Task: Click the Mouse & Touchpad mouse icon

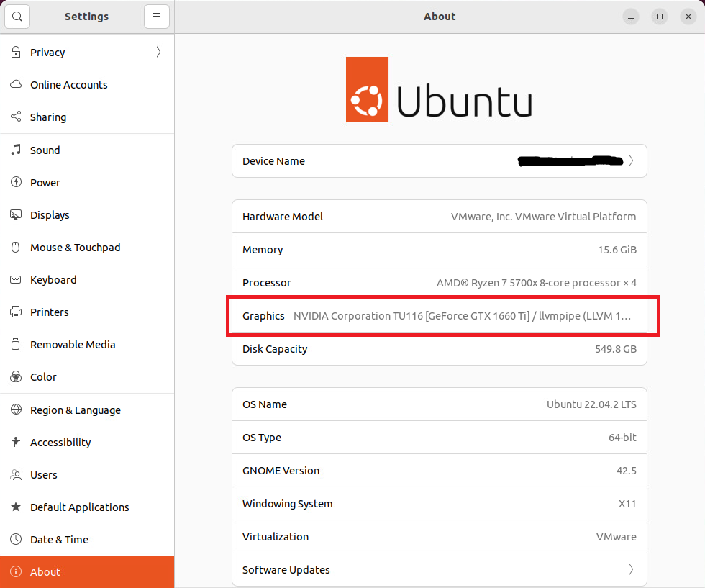Action: tap(16, 248)
